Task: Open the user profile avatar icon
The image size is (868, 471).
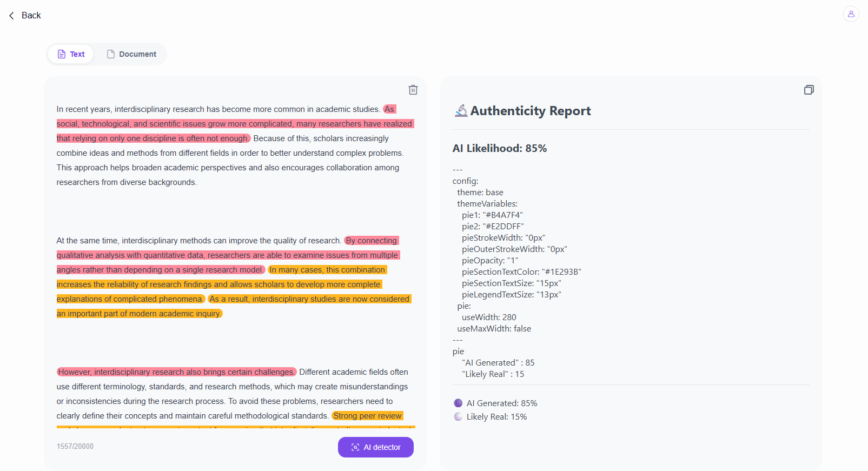Action: tap(851, 14)
